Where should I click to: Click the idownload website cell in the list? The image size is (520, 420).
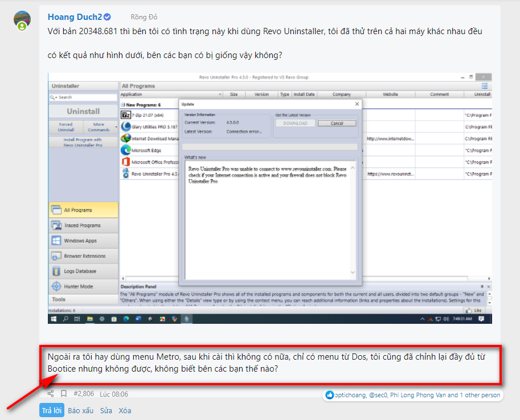coord(390,138)
